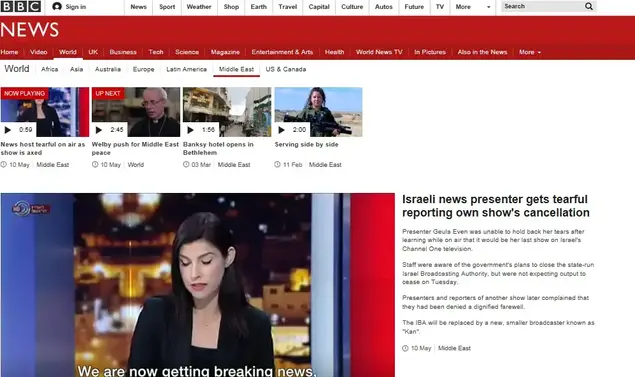This screenshot has height=377, width=635.
Task: Open the UP NEXT Welby thumbnail
Action: tap(136, 112)
